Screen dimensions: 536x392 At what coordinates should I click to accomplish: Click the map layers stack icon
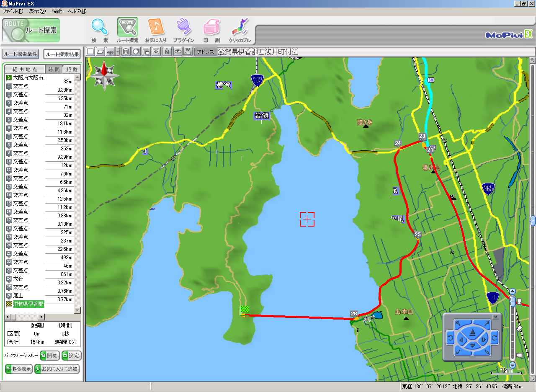click(126, 52)
